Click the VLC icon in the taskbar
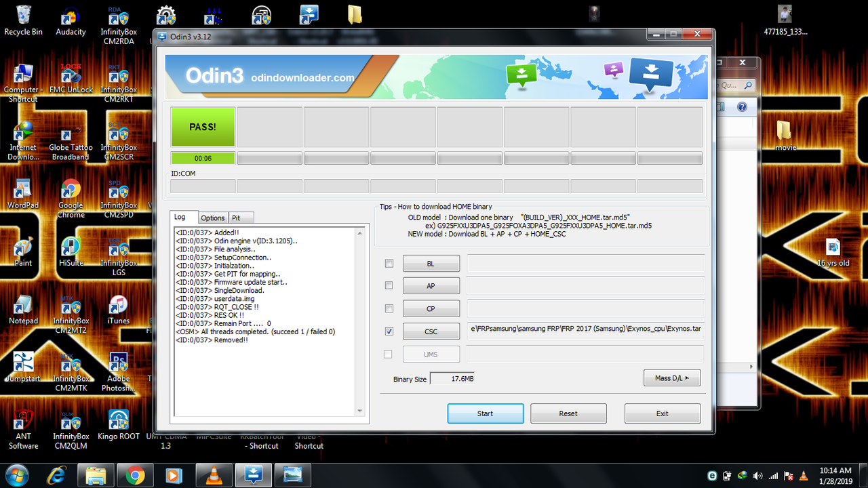The height and width of the screenshot is (488, 868). (x=214, y=475)
